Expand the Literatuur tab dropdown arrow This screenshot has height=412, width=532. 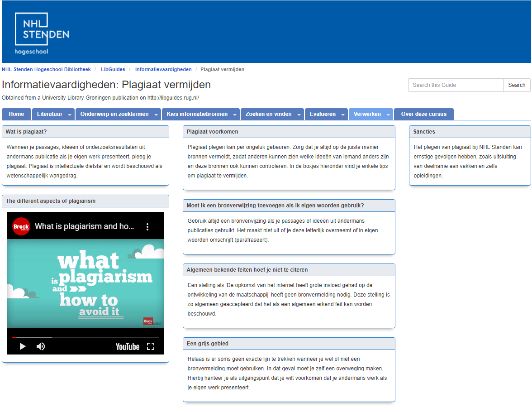[x=70, y=115]
